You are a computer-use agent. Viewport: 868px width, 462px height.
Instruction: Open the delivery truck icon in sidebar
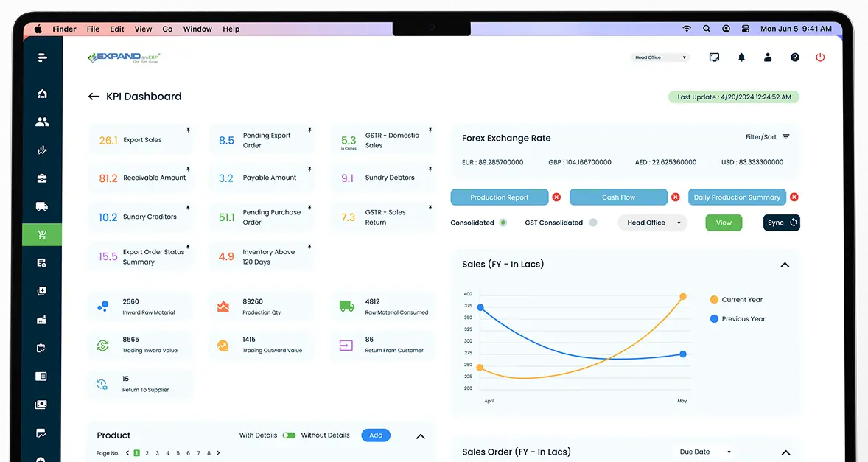[x=42, y=207]
